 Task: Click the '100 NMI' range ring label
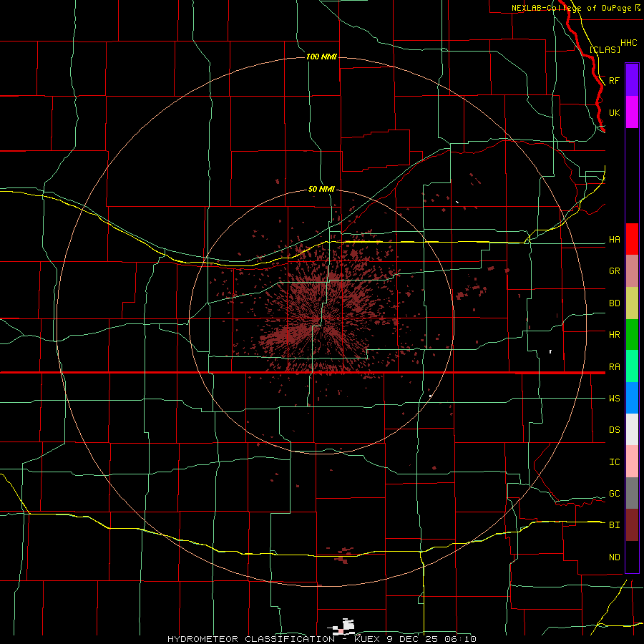click(x=321, y=57)
